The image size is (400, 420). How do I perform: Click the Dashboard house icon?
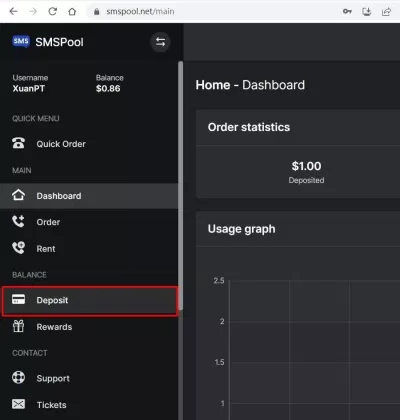18,195
